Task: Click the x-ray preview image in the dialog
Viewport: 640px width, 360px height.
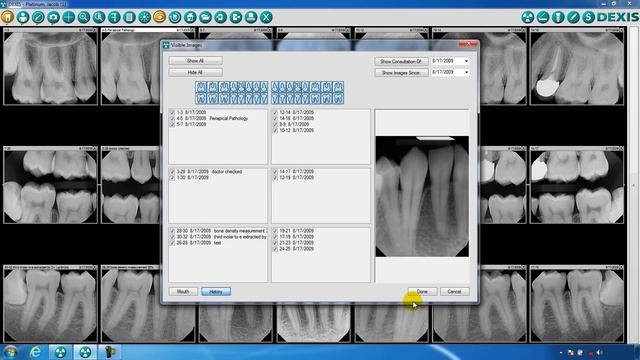Action: click(x=422, y=196)
